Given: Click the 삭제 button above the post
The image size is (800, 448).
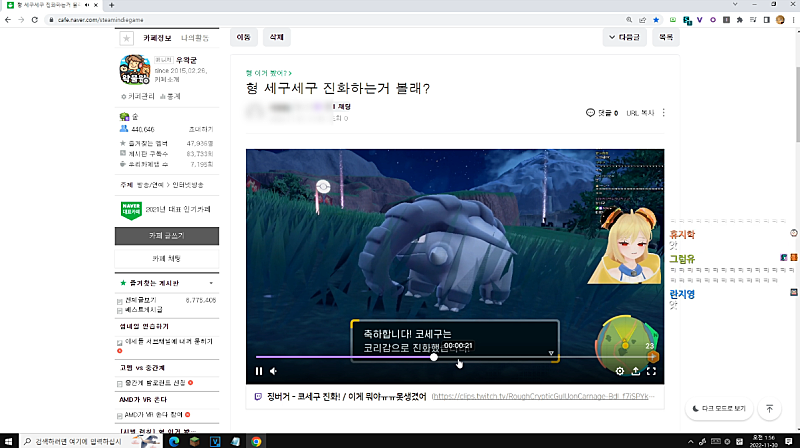Looking at the screenshot, I should pyautogui.click(x=277, y=37).
